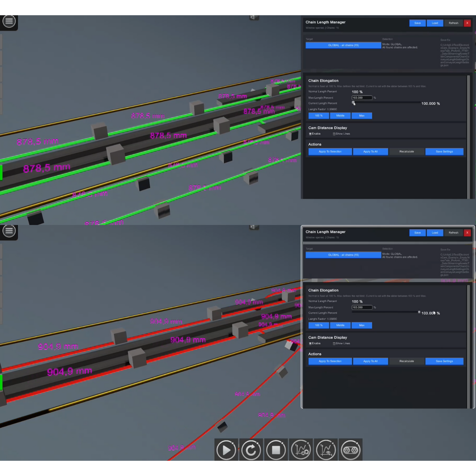
Task: Click Refresh in the upper Chain Length Manager
Action: 453,23
